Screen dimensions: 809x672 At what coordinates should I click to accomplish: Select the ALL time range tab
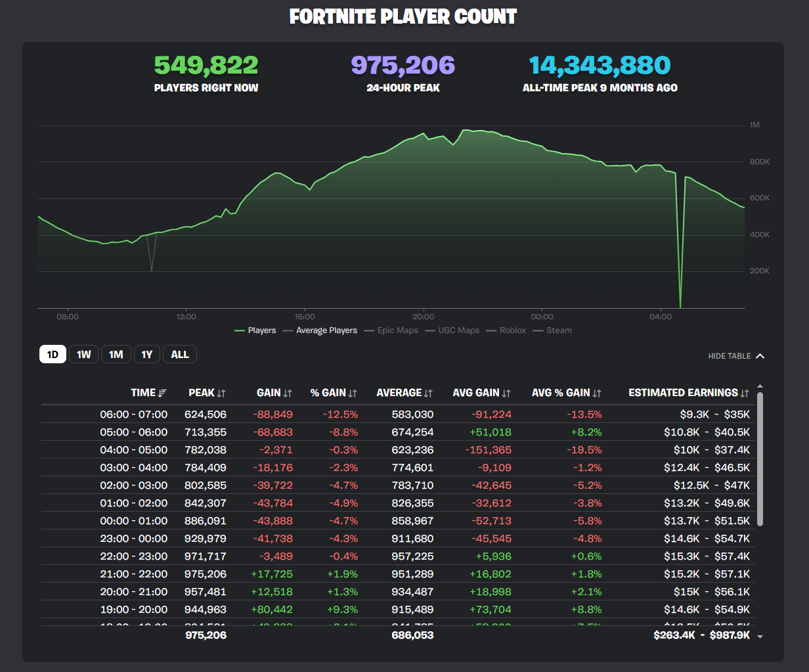tap(180, 355)
